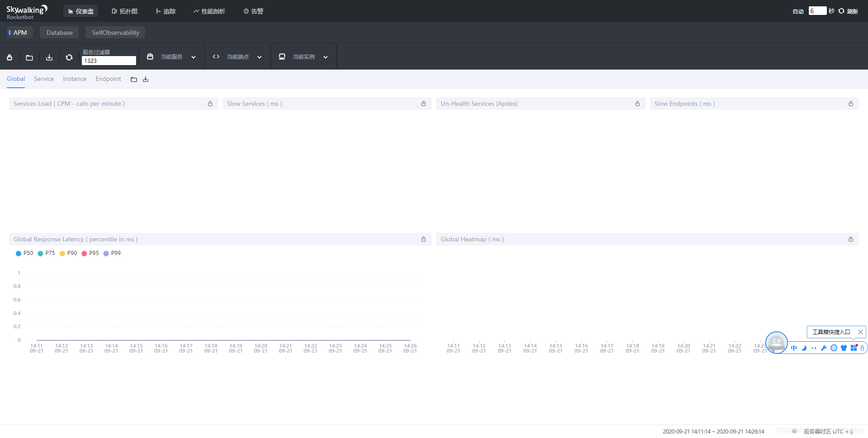Click the Skywalking Rocketbot logo
Image resolution: width=868 pixels, height=438 pixels.
[27, 12]
